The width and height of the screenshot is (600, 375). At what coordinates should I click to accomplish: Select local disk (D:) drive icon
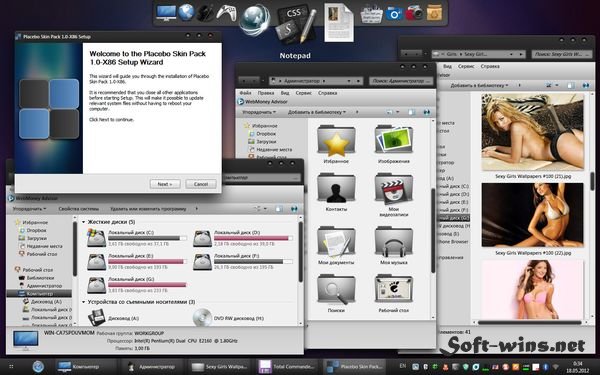pyautogui.click(x=202, y=238)
